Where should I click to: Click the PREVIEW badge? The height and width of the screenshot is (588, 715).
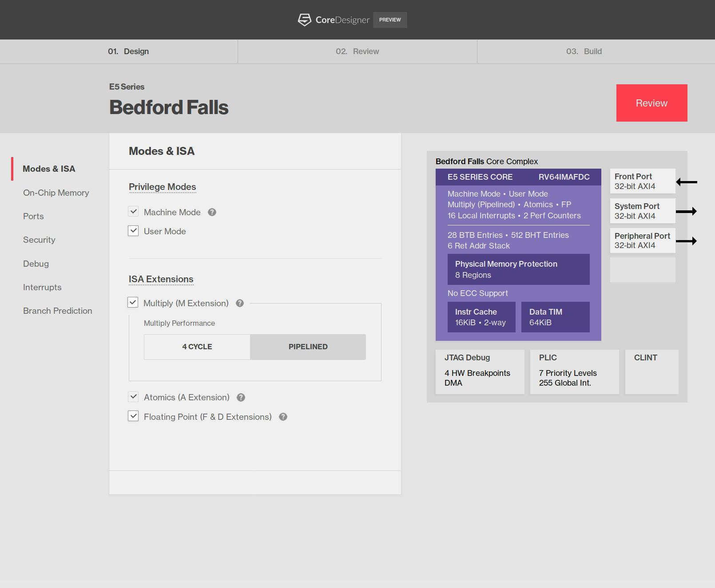[390, 20]
